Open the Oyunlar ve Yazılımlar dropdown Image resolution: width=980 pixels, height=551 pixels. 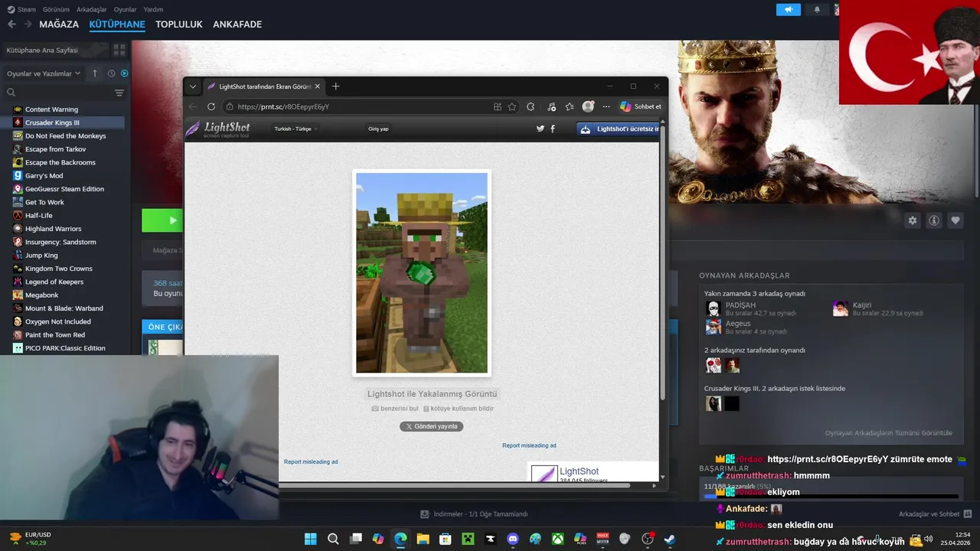point(44,73)
